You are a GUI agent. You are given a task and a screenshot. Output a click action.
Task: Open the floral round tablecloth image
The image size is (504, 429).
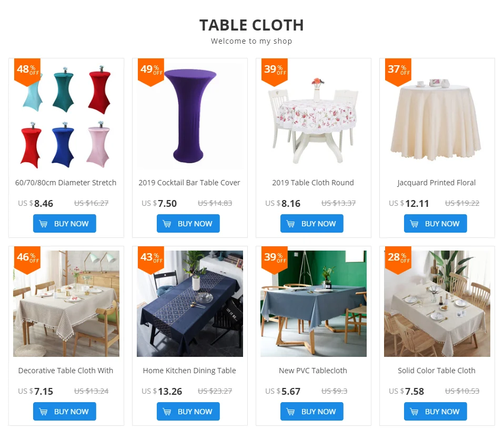pyautogui.click(x=314, y=116)
